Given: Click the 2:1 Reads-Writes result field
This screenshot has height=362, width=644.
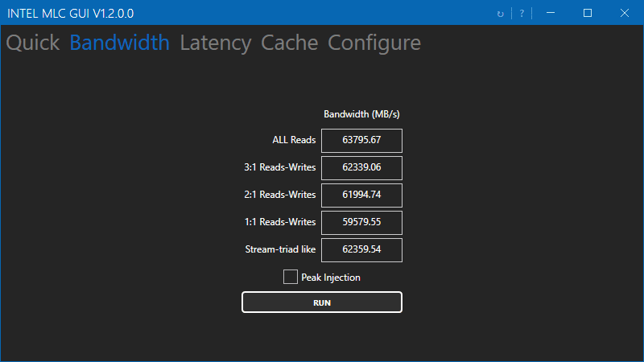Looking at the screenshot, I should point(361,195).
